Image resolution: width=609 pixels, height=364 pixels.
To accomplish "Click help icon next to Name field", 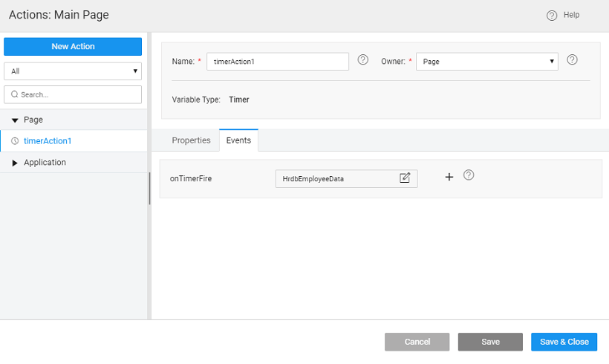I will pos(363,60).
